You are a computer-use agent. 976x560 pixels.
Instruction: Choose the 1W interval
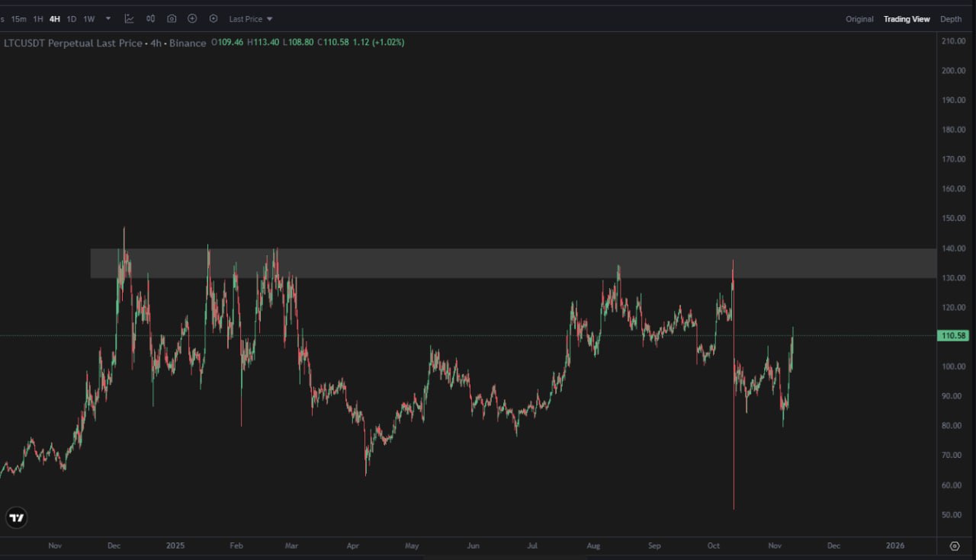click(x=89, y=19)
